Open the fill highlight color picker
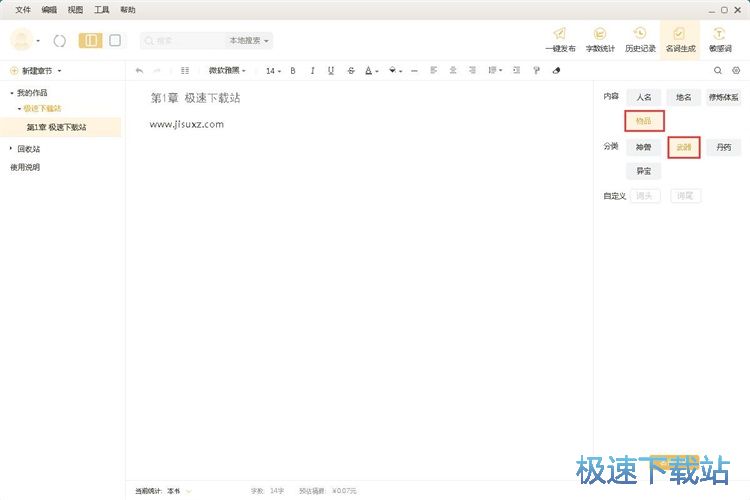 point(395,71)
